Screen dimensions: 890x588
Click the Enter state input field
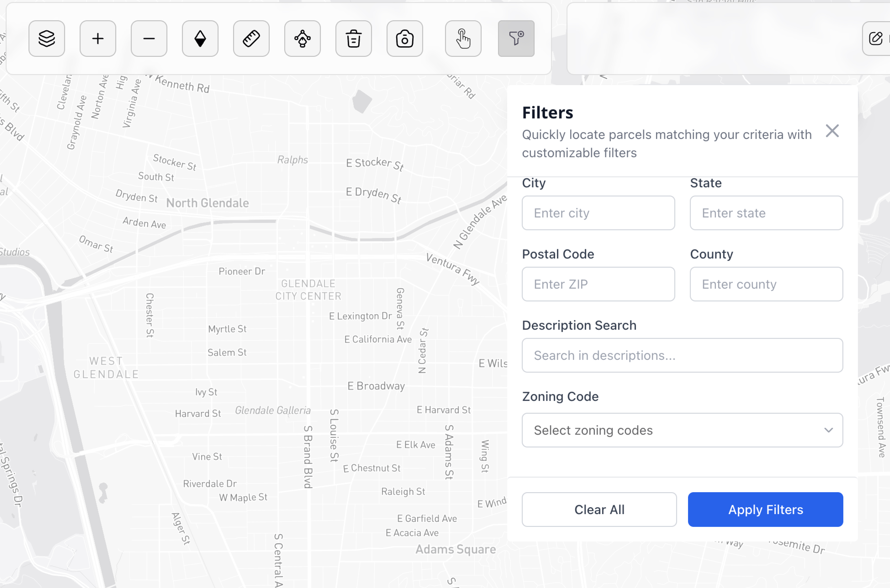(x=766, y=213)
